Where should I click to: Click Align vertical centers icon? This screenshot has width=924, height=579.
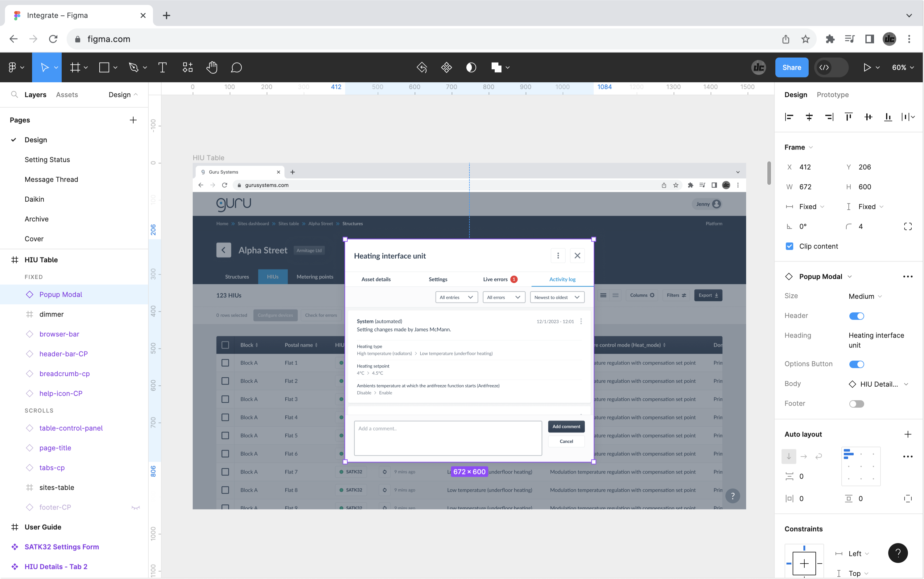868,117
